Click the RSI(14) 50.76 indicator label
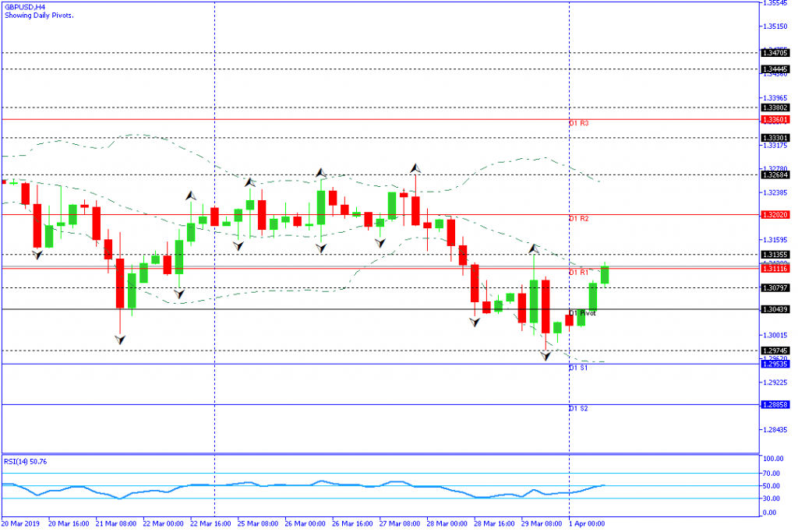This screenshot has width=798, height=532. coord(25,461)
